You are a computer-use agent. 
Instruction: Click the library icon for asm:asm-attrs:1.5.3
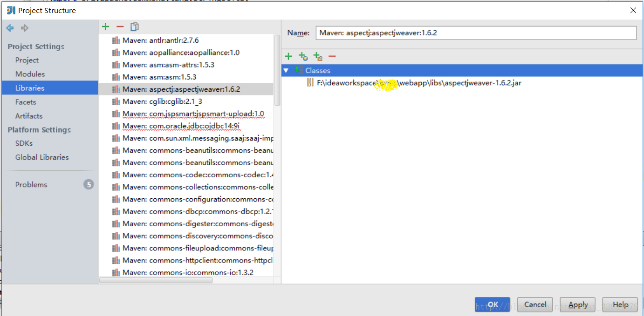pos(116,65)
